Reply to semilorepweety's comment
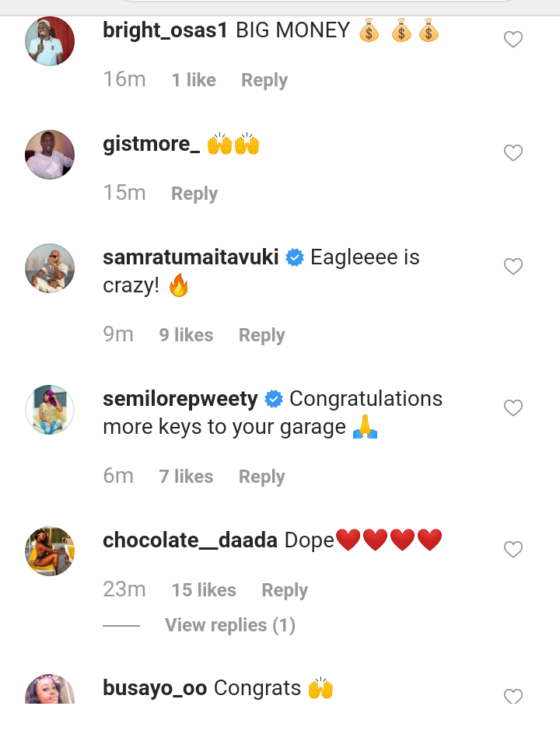 [x=261, y=477]
